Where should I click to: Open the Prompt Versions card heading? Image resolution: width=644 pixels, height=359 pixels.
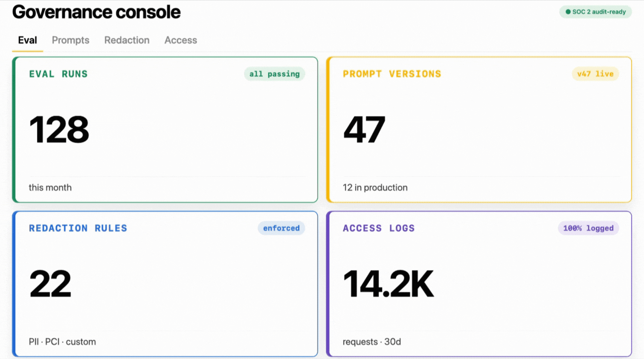pos(392,74)
